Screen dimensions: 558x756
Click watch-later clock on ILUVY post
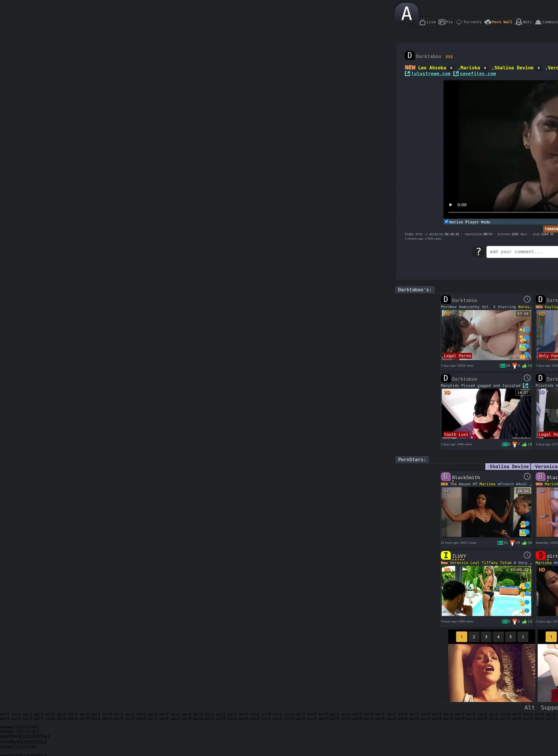(527, 555)
